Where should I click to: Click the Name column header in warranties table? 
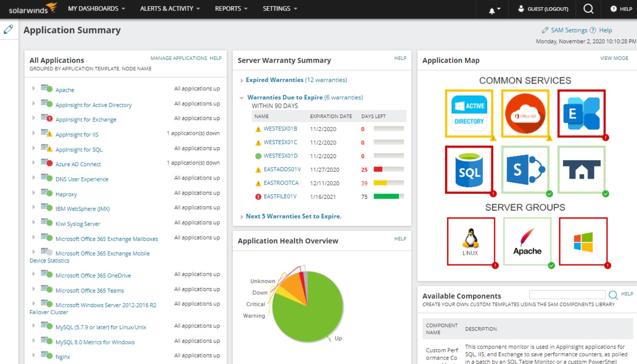click(x=261, y=116)
